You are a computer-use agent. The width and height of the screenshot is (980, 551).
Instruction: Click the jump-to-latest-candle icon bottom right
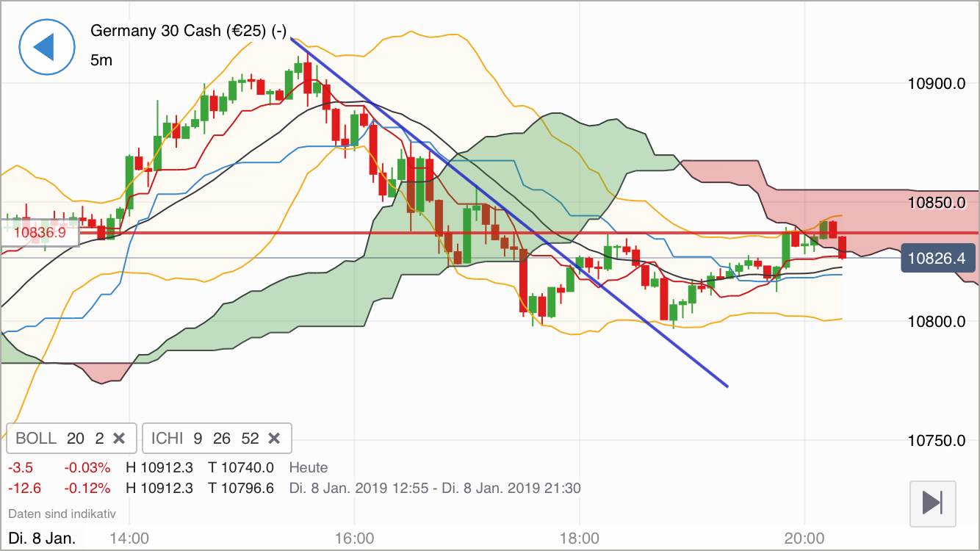click(932, 504)
